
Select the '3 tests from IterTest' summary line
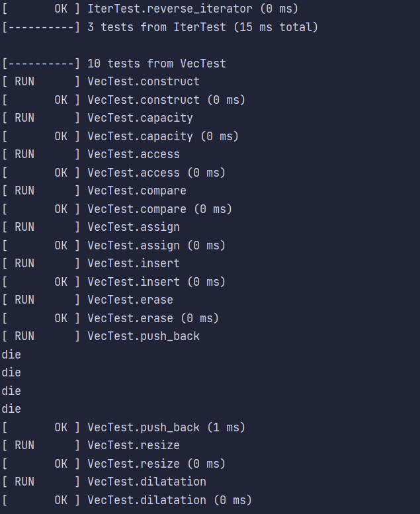pos(160,27)
